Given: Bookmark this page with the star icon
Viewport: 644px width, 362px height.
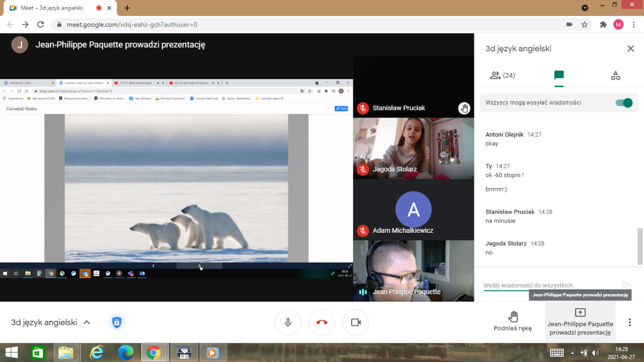Looking at the screenshot, I should point(585,25).
